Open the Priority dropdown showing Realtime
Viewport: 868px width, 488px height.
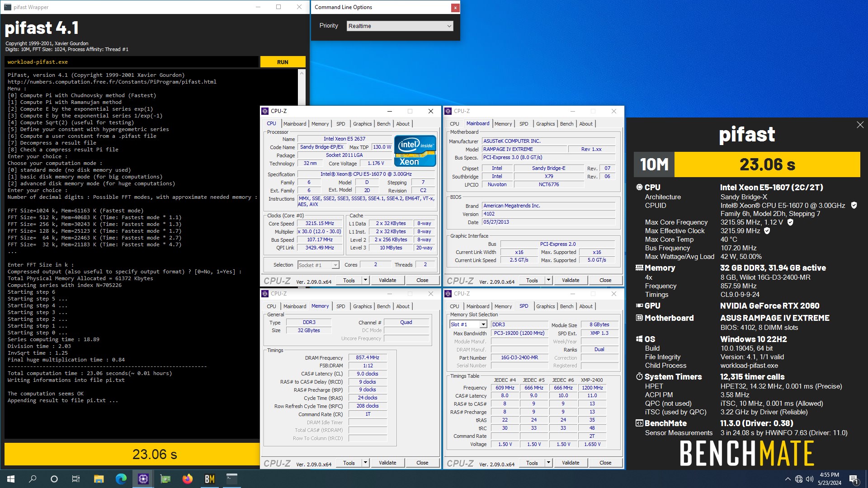400,26
